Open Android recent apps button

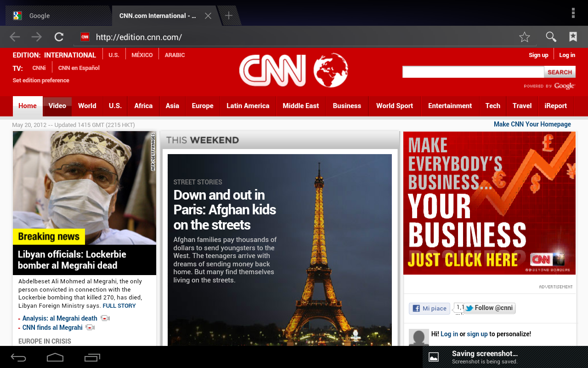point(92,357)
